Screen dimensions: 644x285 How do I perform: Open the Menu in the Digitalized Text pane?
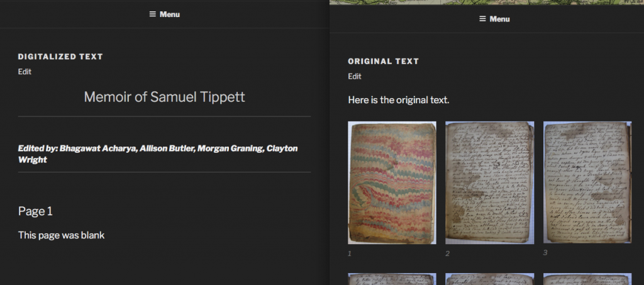[164, 14]
